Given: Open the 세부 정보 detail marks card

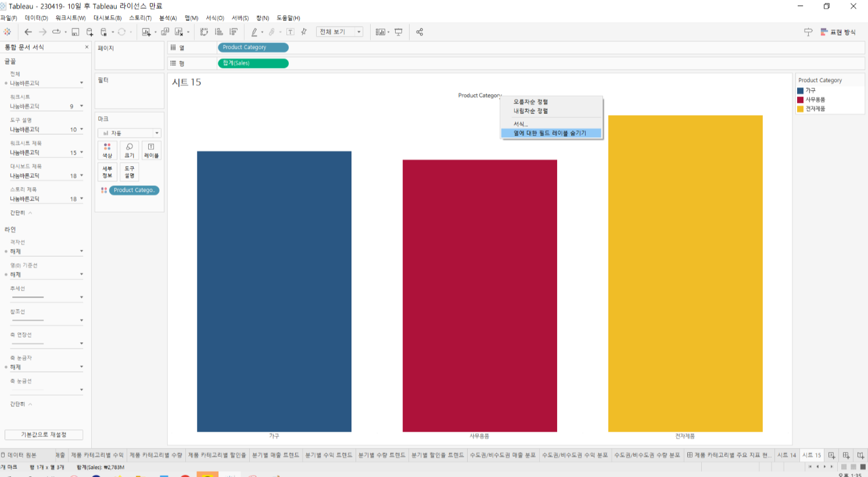Looking at the screenshot, I should coord(107,172).
